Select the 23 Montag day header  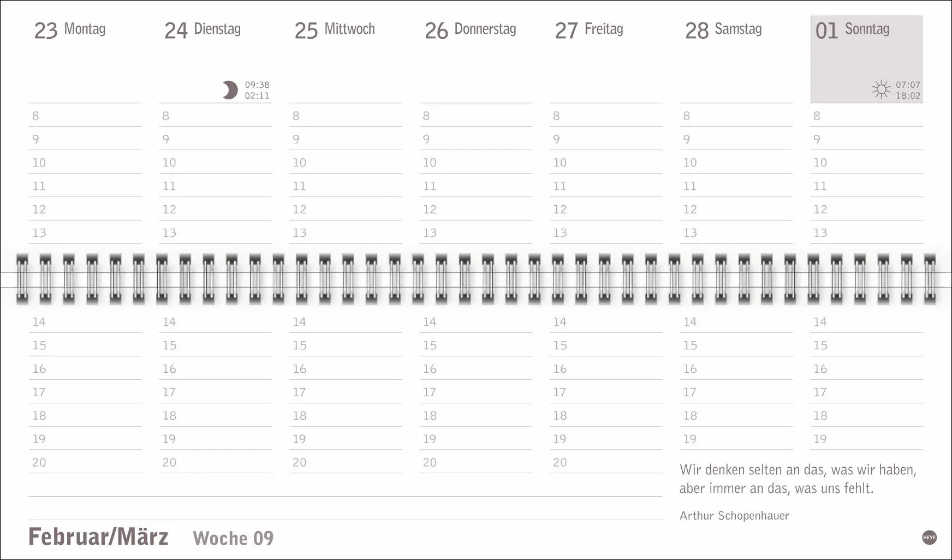(x=70, y=30)
